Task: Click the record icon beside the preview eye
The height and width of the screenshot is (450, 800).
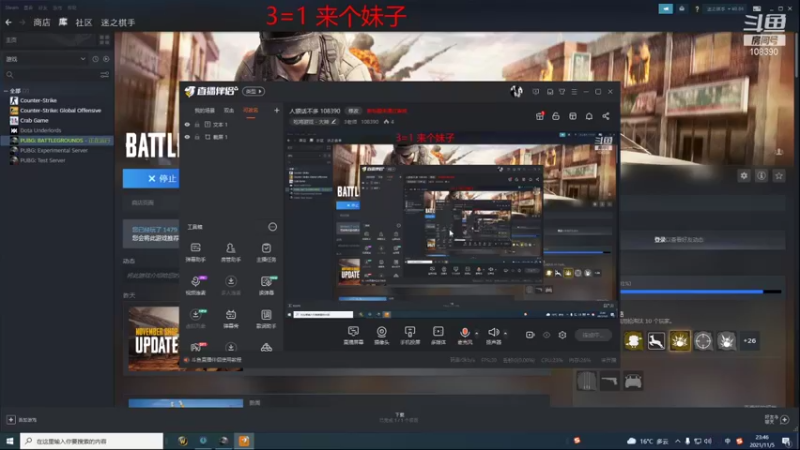Action: 530,335
